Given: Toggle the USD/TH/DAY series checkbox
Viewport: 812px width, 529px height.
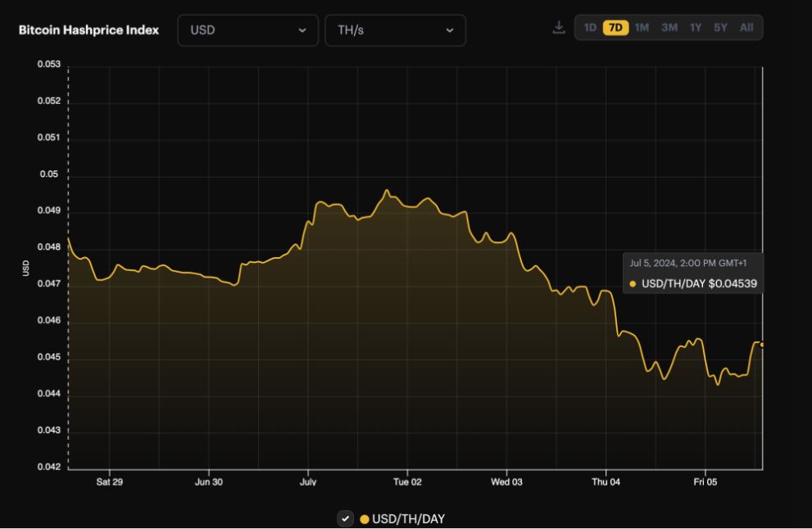Looking at the screenshot, I should click(346, 518).
